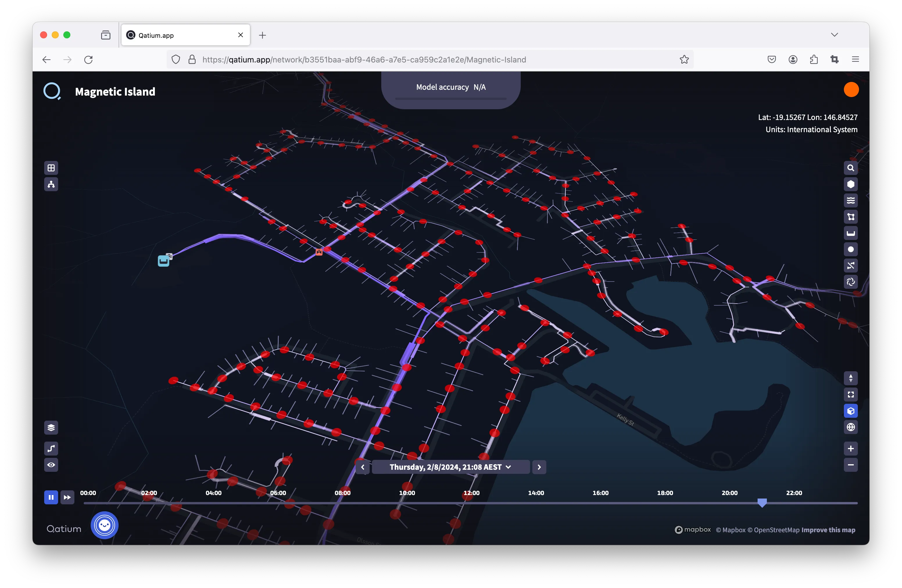Image resolution: width=902 pixels, height=588 pixels.
Task: Click the OpenStreetMap attribution link
Action: [773, 530]
